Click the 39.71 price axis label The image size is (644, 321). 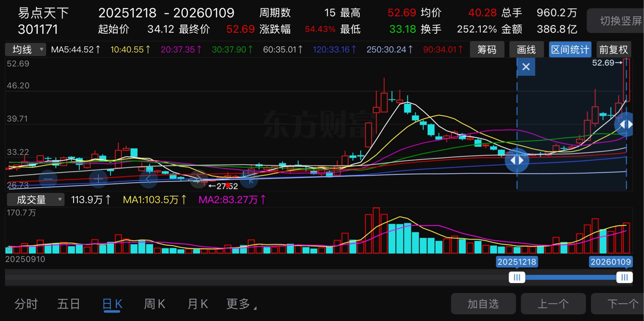(x=18, y=119)
